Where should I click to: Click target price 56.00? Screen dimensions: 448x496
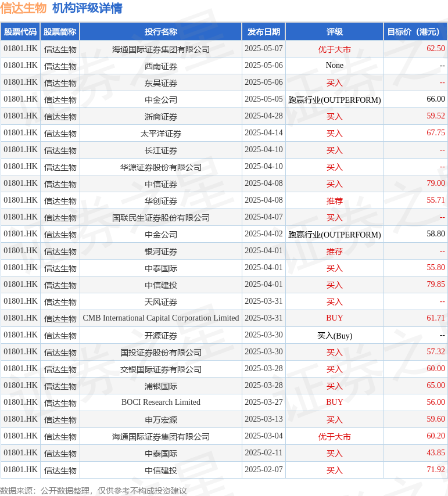tap(436, 402)
